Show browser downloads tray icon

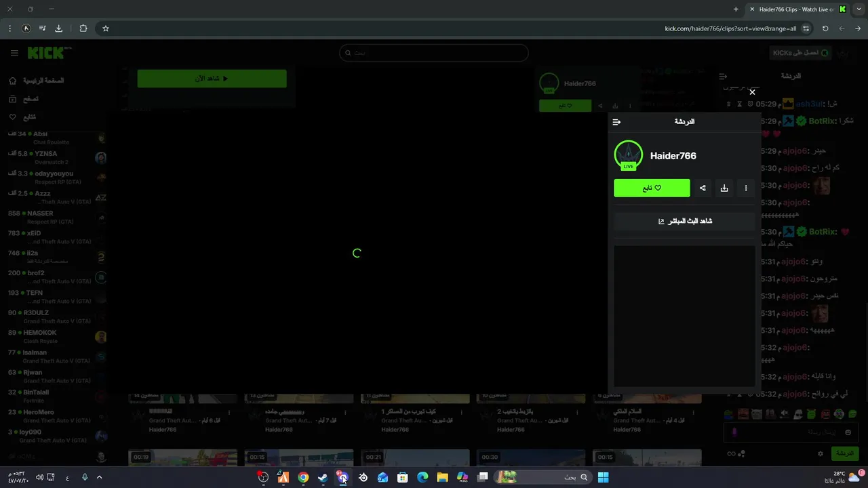pos(58,28)
